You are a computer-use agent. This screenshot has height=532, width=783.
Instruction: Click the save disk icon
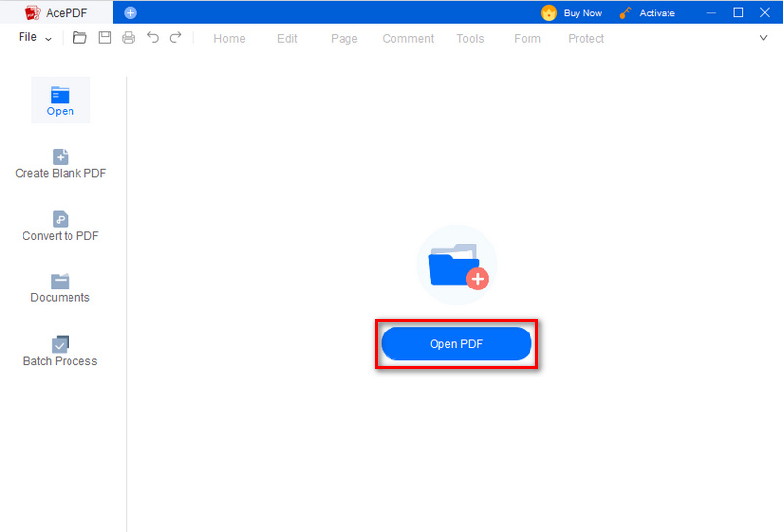(x=104, y=38)
